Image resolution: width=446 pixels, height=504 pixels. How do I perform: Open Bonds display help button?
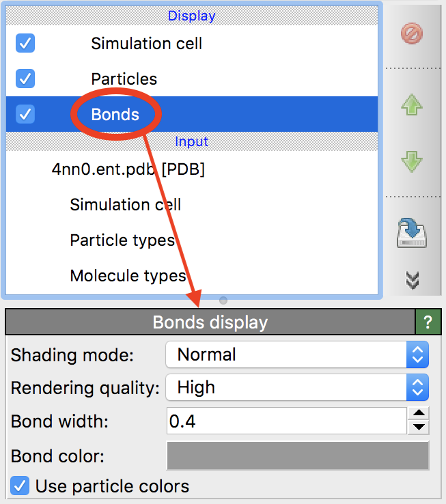[428, 322]
